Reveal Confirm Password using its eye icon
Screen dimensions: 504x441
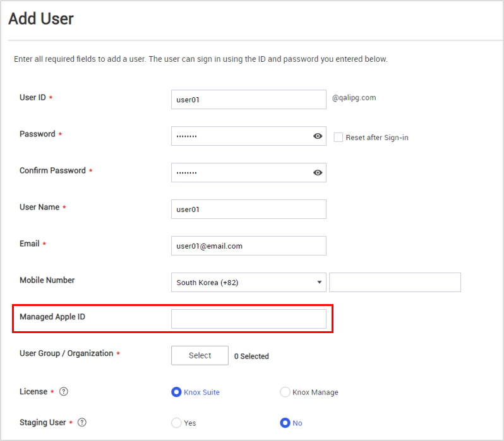coord(318,173)
